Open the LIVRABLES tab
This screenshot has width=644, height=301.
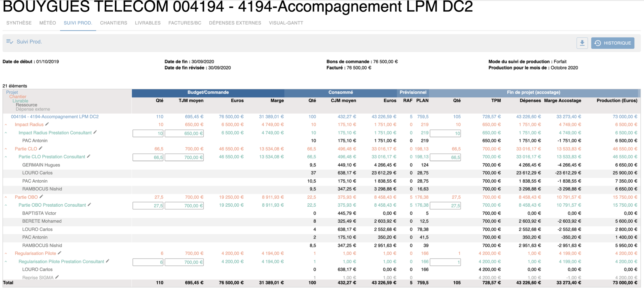point(148,23)
